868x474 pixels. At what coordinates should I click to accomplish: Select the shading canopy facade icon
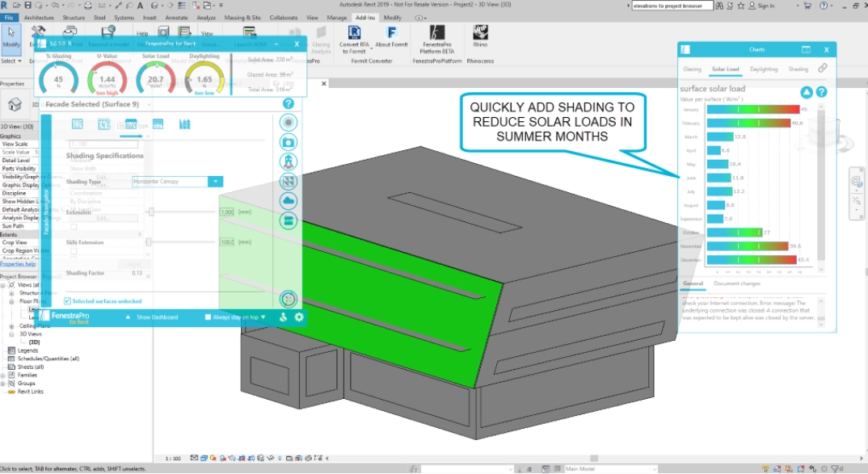(x=131, y=124)
